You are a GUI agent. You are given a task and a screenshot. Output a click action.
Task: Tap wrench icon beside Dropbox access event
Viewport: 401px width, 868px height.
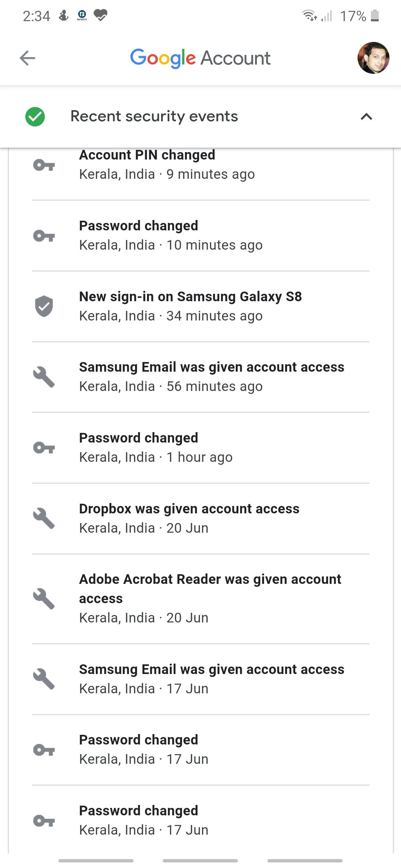click(44, 518)
